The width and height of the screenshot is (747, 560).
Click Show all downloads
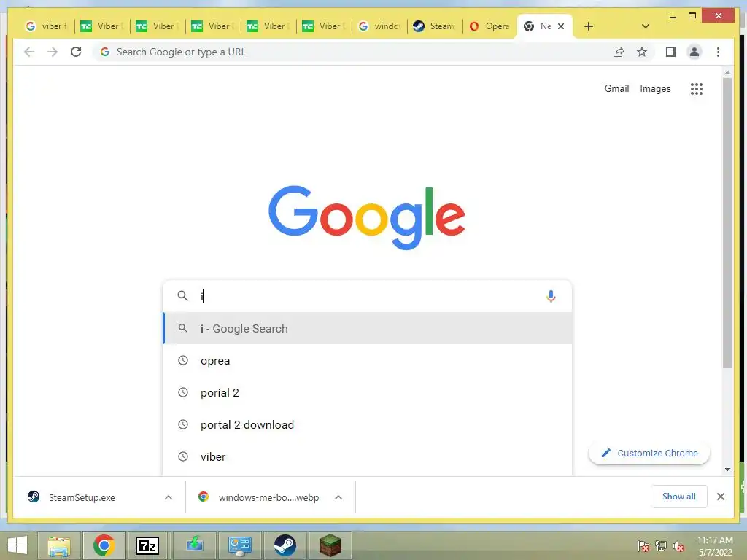tap(679, 497)
